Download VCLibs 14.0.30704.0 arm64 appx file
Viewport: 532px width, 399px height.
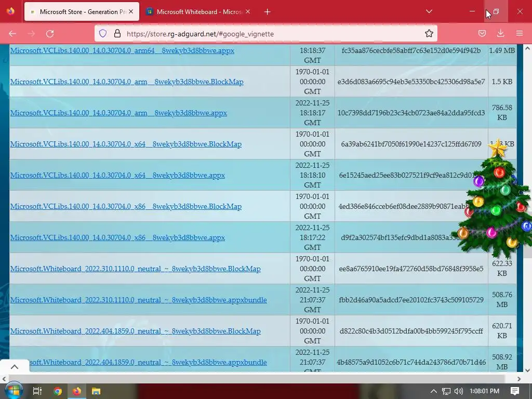point(122,50)
